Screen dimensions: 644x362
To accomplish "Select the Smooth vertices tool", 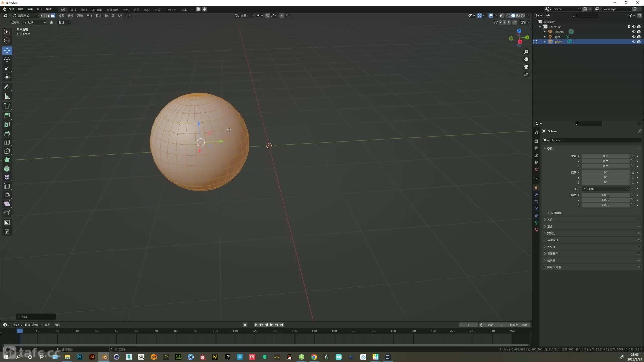I will click(x=7, y=177).
